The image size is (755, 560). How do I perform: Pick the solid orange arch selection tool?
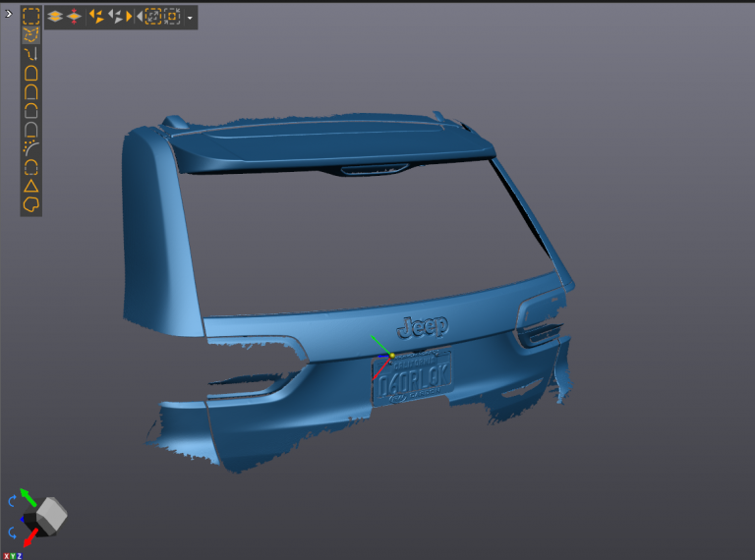point(31,73)
